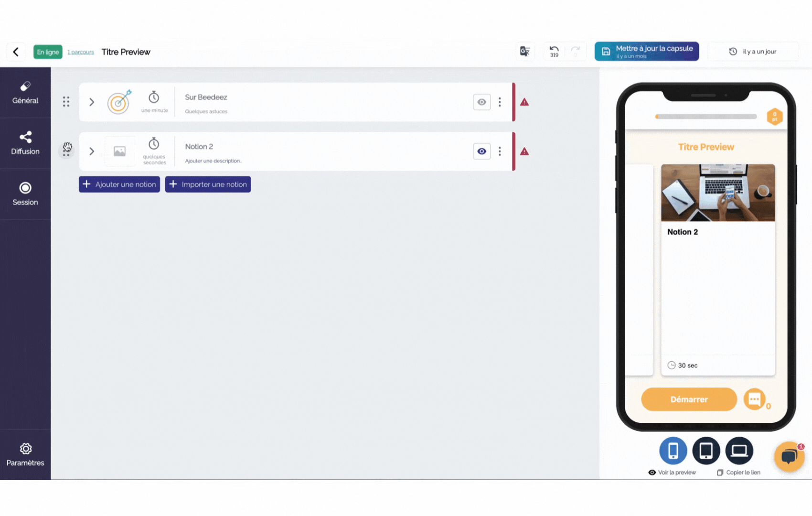Select the smartphone preview icon

(673, 451)
